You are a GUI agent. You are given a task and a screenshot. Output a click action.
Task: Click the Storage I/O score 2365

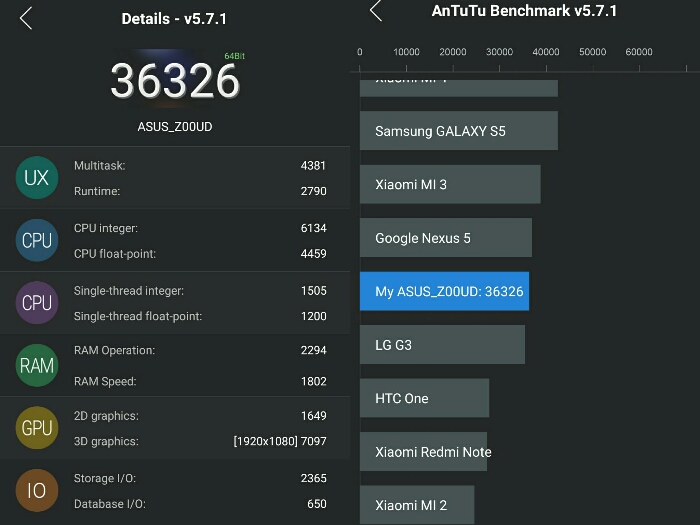tap(313, 478)
